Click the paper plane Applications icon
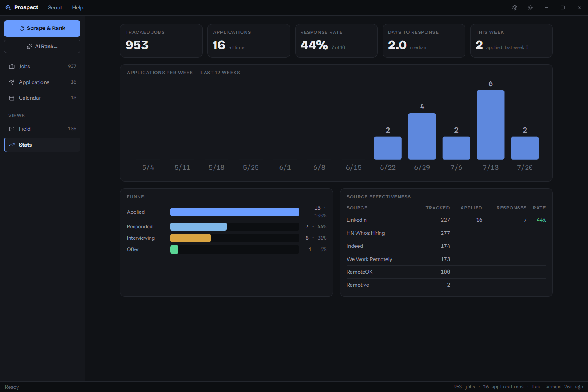Screen dimensions: 588x392 point(12,82)
